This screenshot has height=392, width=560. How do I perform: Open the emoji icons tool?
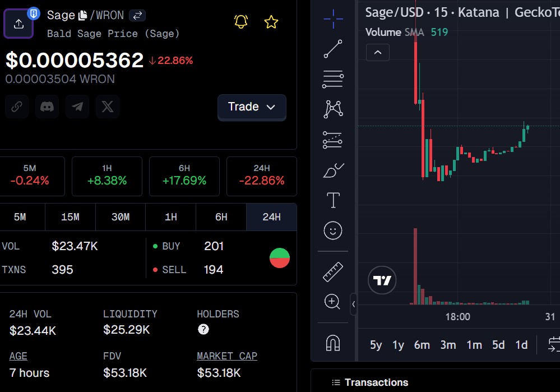[x=333, y=230]
